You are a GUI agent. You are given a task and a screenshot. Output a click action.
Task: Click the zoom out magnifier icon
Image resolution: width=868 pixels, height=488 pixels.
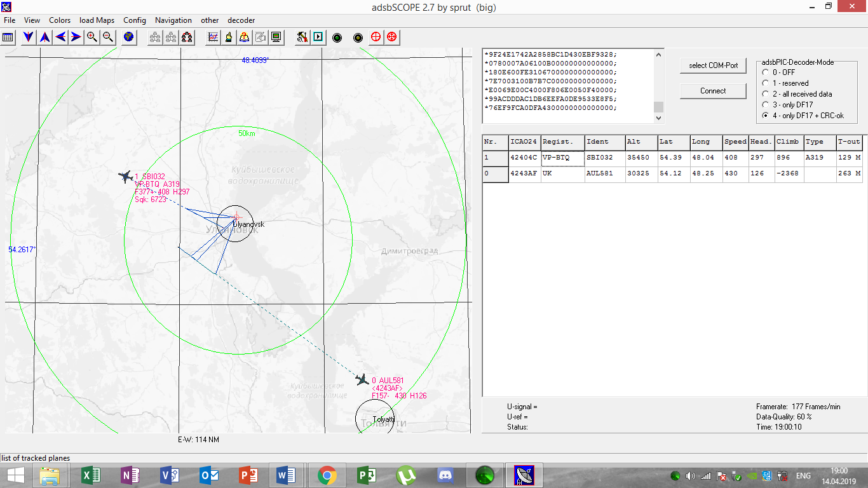pos(108,37)
